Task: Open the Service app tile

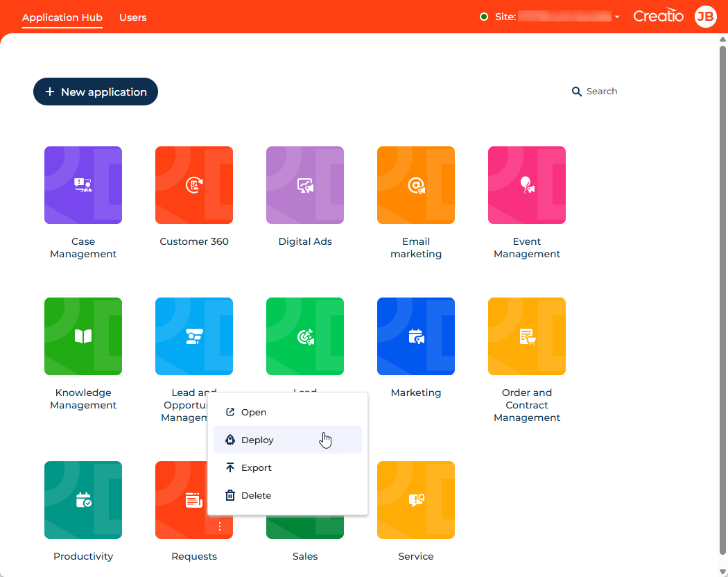Action: click(416, 500)
